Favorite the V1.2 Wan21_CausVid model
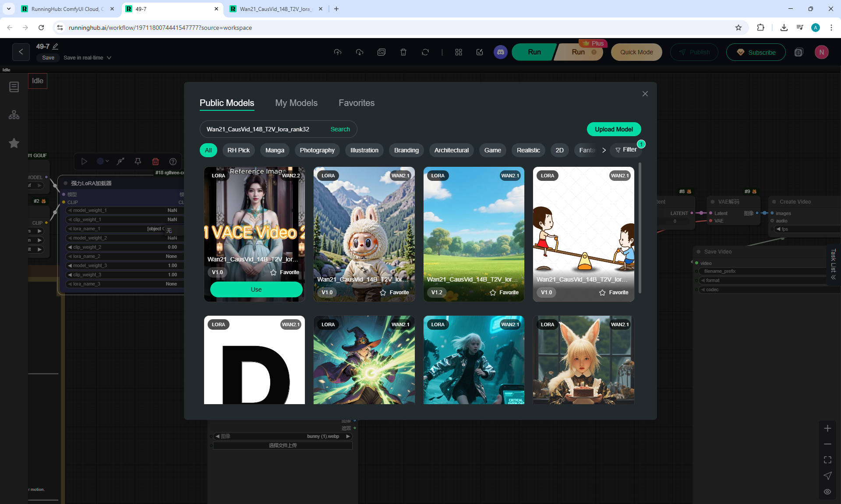The height and width of the screenshot is (504, 841). [x=504, y=293]
